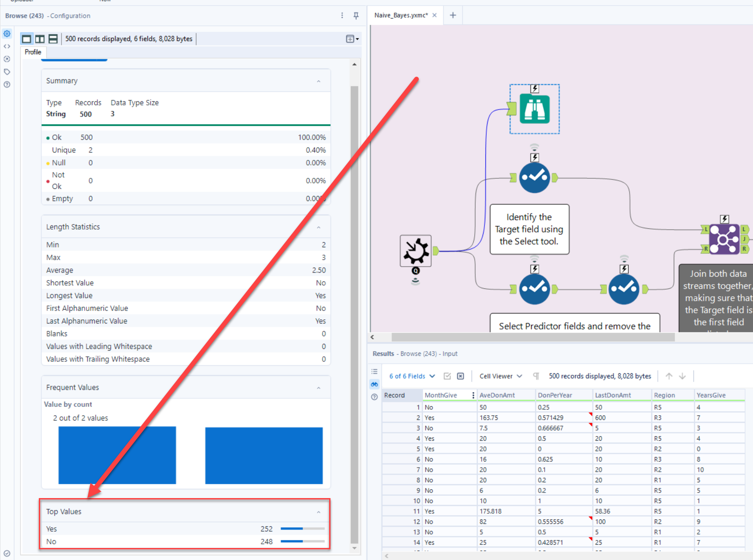753x560 pixels.
Task: Pin the Browse configuration window
Action: coord(355,15)
